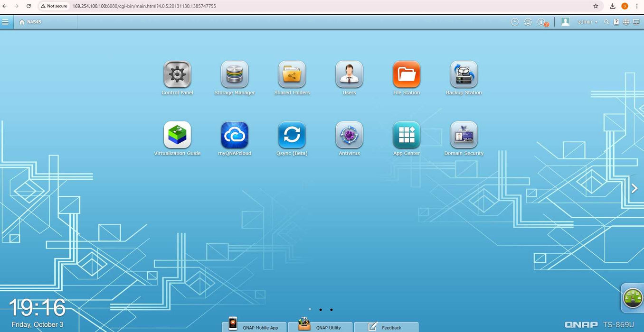Open the Control Panel app
This screenshot has width=644, height=332.
(177, 75)
